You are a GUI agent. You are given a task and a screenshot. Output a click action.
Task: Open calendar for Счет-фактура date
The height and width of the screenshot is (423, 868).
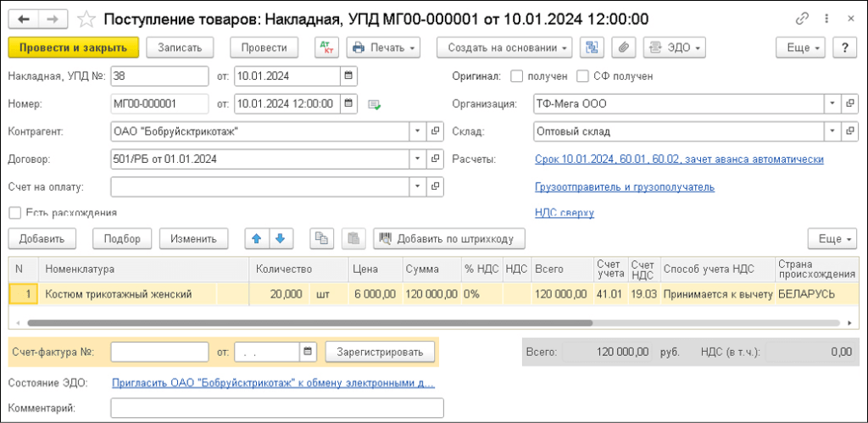click(x=309, y=352)
